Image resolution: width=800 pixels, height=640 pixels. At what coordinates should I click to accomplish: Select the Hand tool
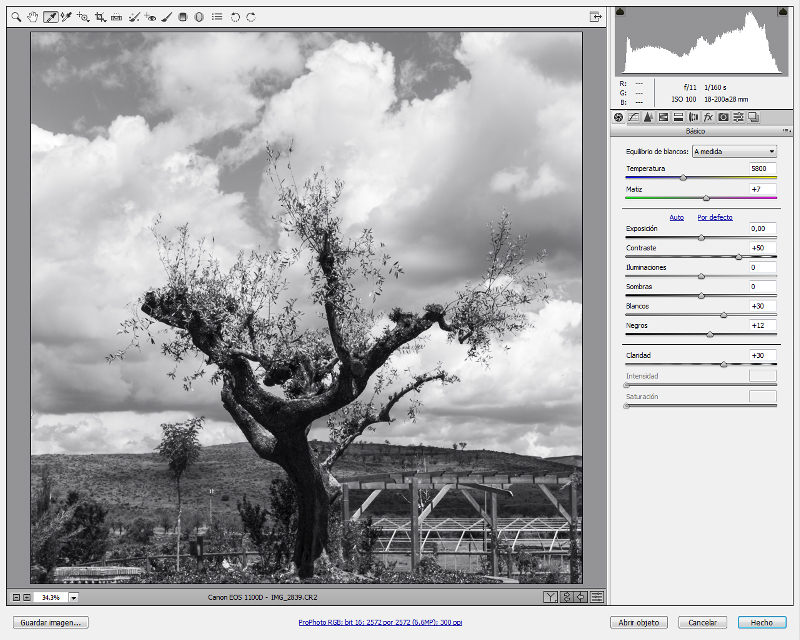[x=33, y=17]
